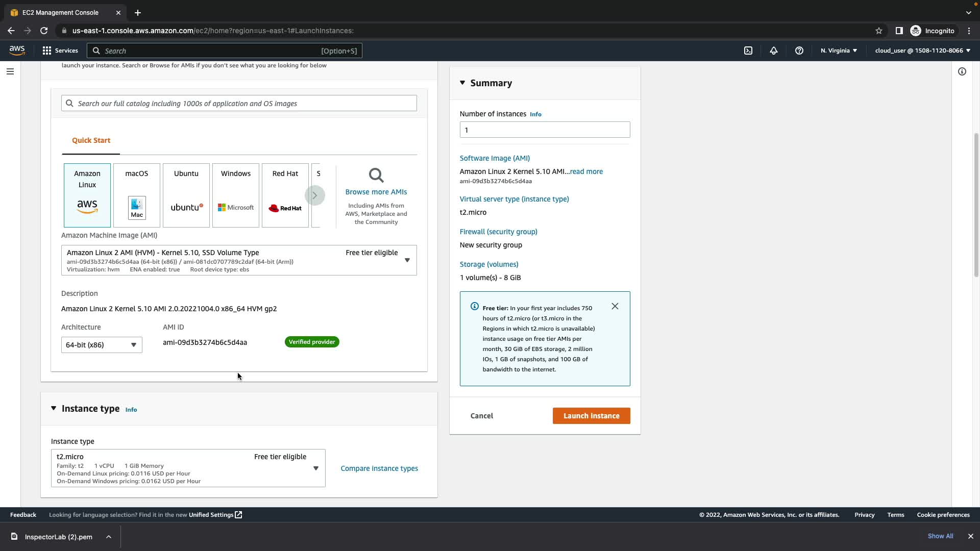Choose the macOS quick start tile

[x=137, y=195]
